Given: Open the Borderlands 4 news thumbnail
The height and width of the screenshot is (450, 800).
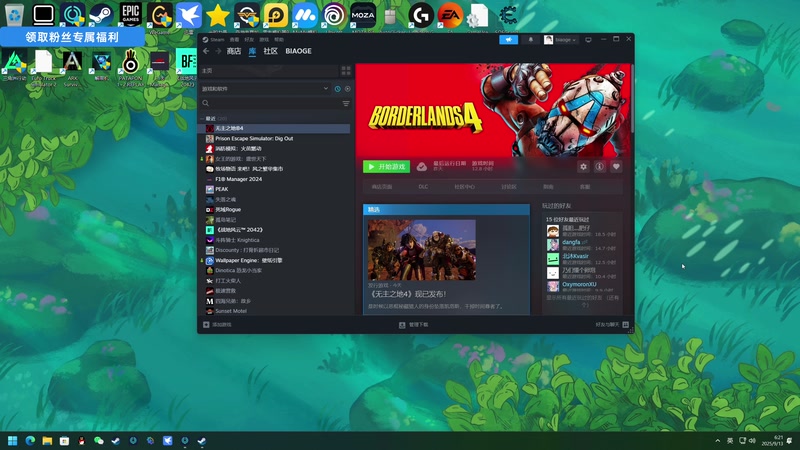Looking at the screenshot, I should tap(421, 249).
